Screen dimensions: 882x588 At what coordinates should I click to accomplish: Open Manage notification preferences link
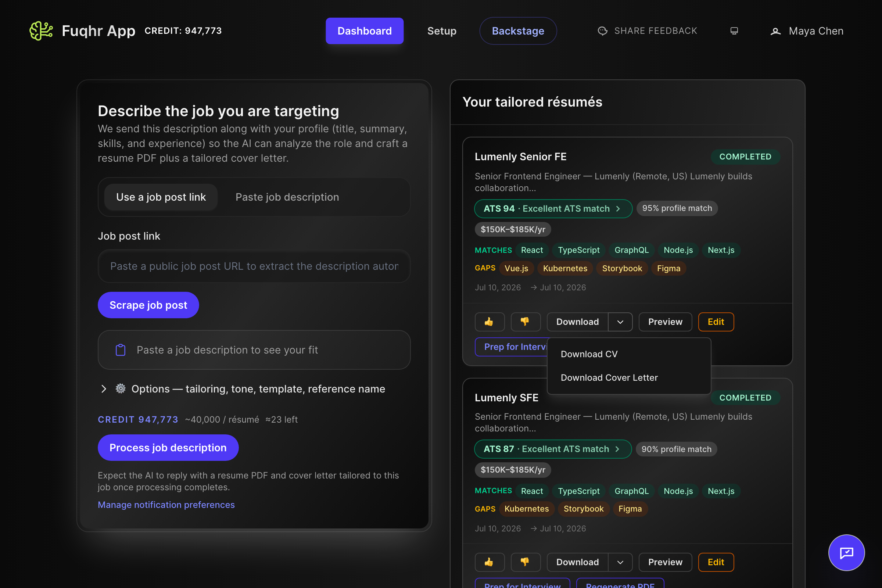coord(166,505)
